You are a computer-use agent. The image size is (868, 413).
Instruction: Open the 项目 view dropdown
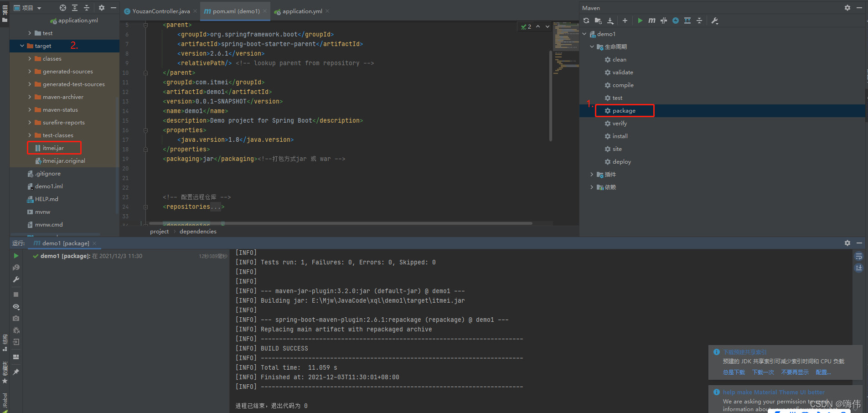click(27, 8)
